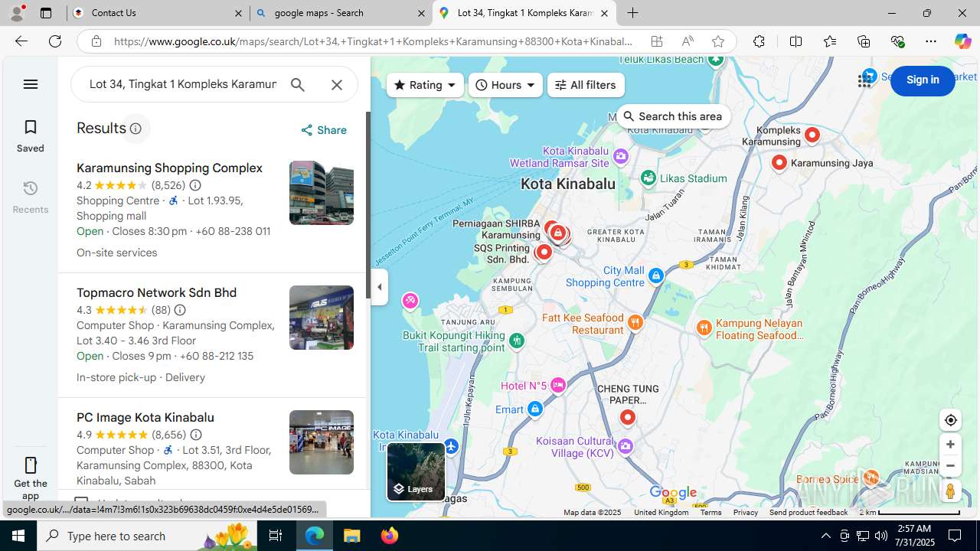980x551 pixels.
Task: Click the Maps search input text
Action: point(182,84)
